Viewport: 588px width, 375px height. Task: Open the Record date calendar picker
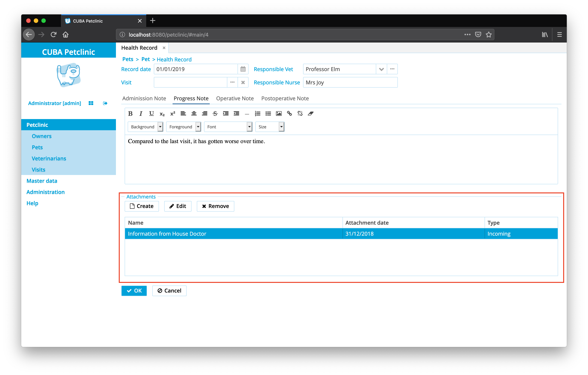click(x=243, y=69)
